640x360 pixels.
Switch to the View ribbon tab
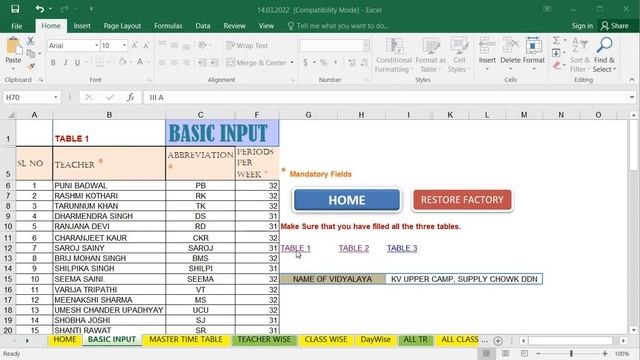tap(266, 26)
